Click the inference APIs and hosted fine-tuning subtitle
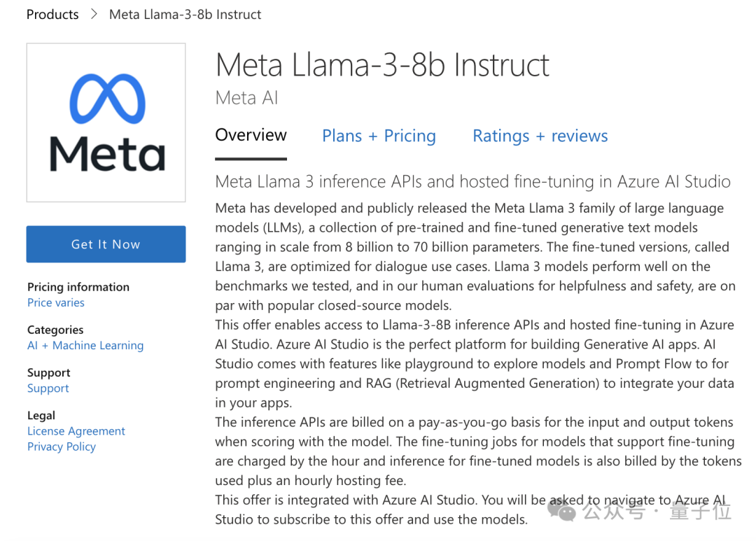 tap(472, 182)
